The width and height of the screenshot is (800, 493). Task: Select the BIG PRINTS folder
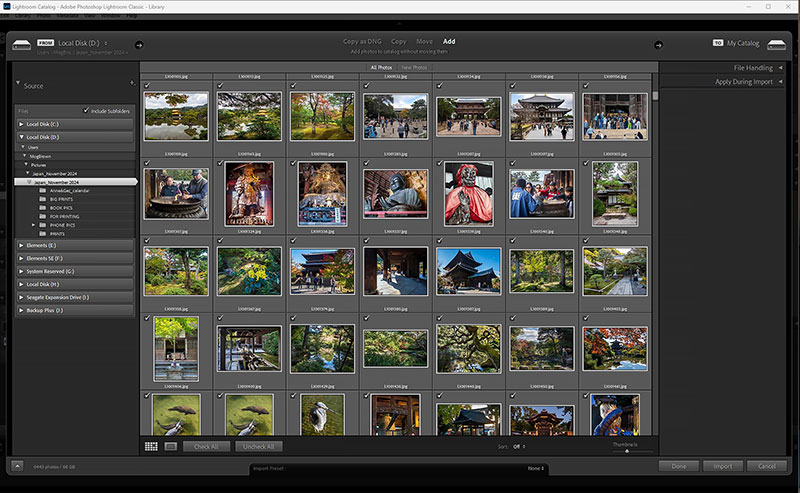point(62,200)
